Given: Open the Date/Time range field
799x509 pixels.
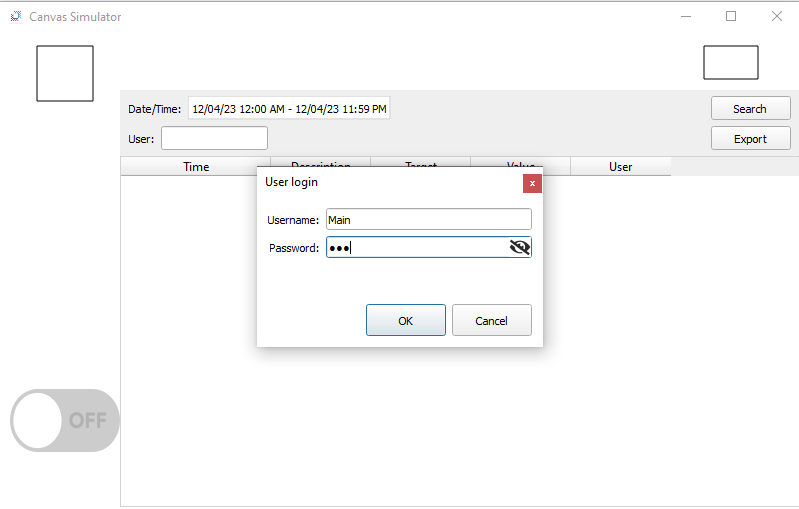Looking at the screenshot, I should (289, 109).
